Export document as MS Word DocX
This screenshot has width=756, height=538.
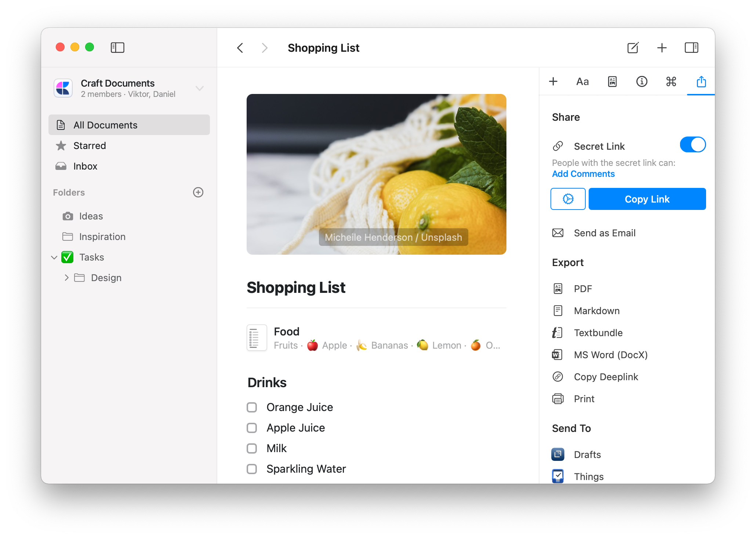(x=611, y=355)
